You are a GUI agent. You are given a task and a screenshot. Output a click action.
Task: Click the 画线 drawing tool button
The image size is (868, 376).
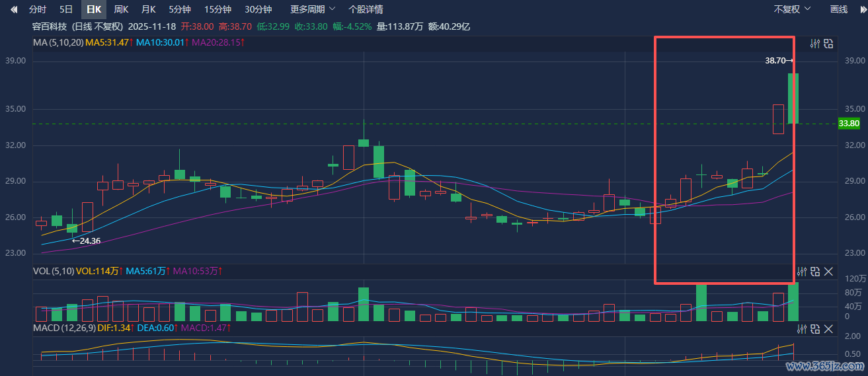coord(839,9)
